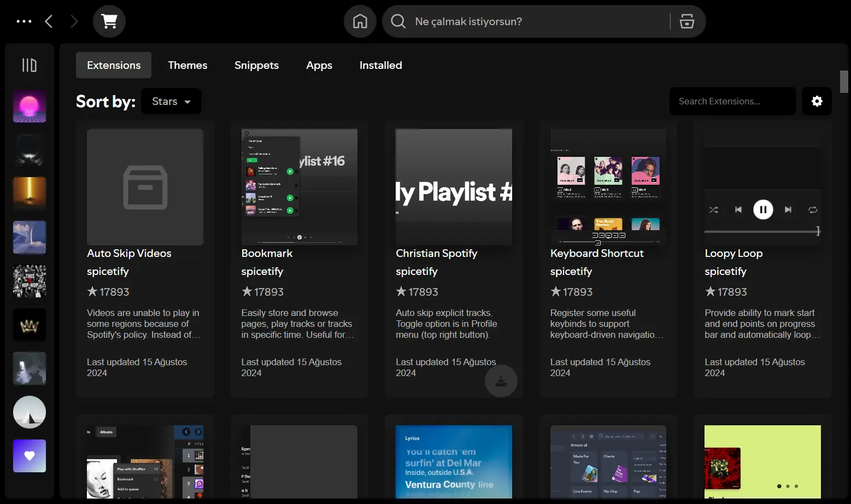Click the 'Browse all' preview thumbnail

pyautogui.click(x=608, y=462)
